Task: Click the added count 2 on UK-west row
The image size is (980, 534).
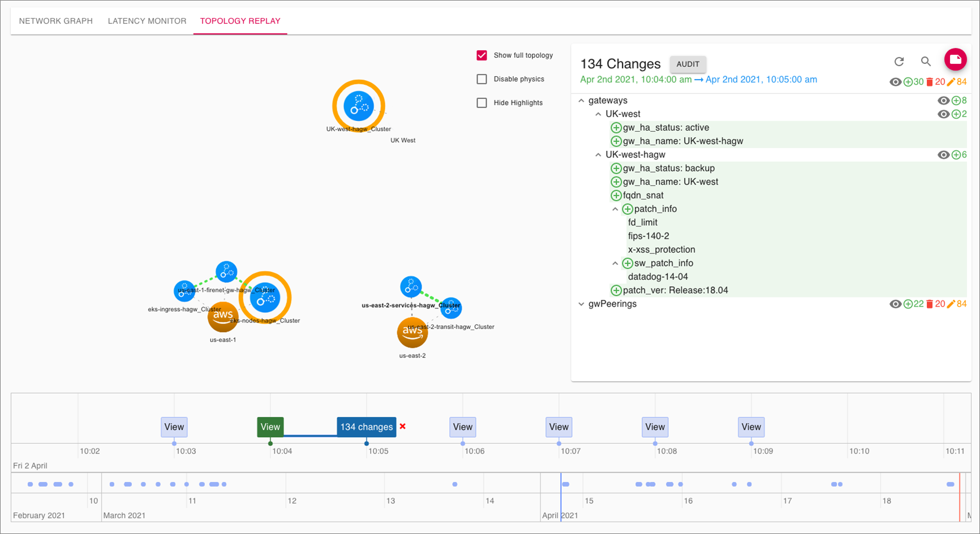Action: pyautogui.click(x=959, y=114)
